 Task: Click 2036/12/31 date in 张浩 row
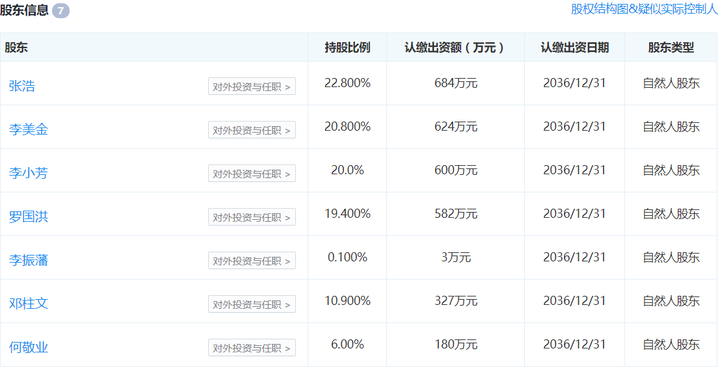(574, 83)
